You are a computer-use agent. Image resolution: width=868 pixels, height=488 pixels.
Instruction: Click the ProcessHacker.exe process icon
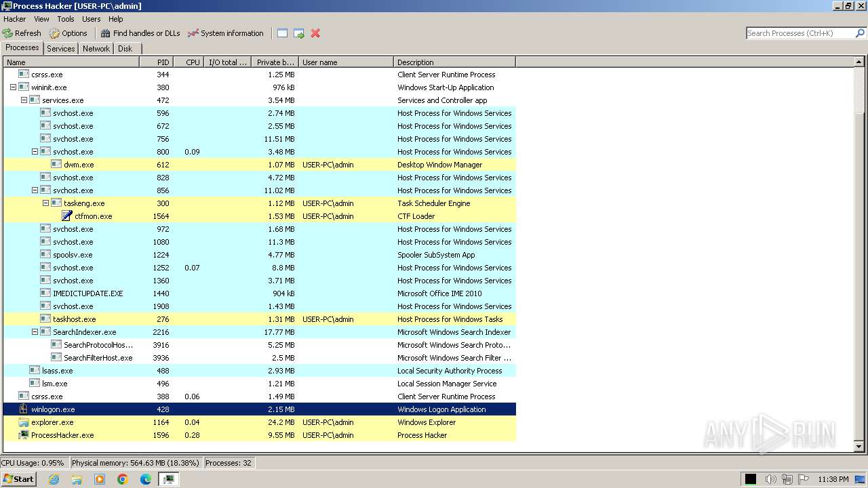pos(24,435)
